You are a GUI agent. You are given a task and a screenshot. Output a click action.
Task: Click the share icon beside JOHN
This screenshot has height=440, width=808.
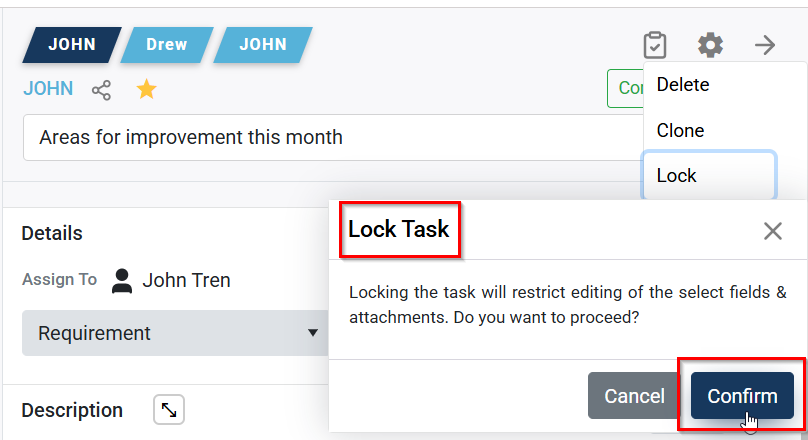(x=101, y=90)
